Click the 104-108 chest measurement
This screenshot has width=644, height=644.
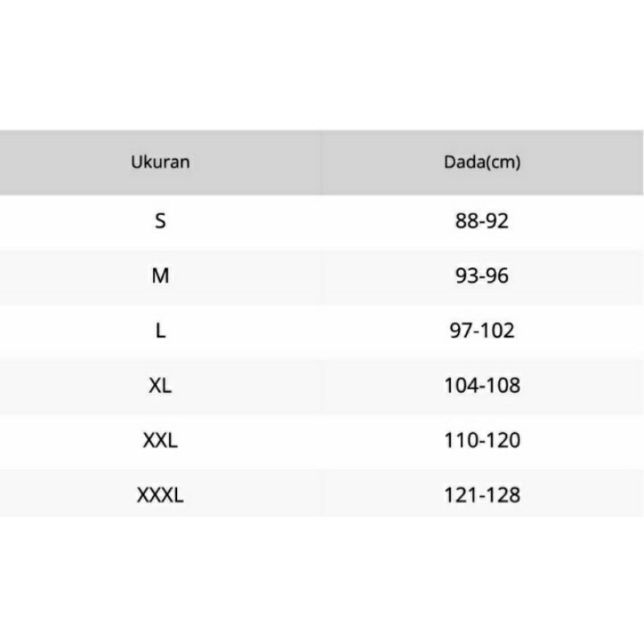(x=482, y=385)
